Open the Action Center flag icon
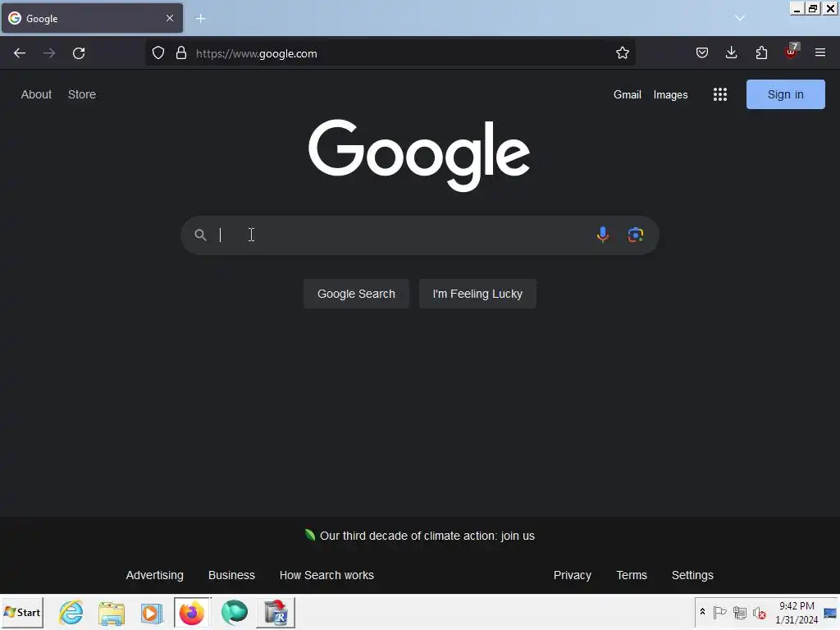 point(719,612)
